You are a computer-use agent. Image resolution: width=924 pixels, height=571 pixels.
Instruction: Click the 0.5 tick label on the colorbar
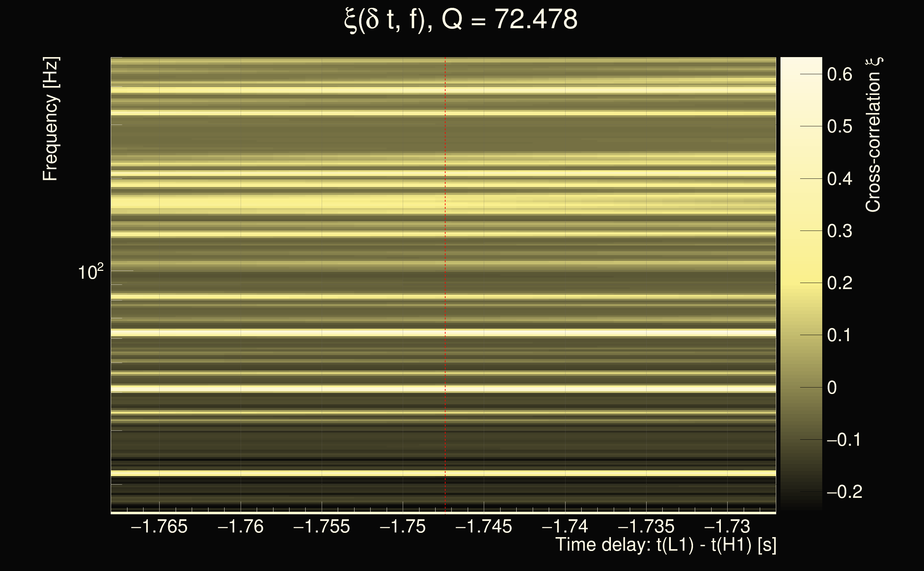(x=839, y=126)
